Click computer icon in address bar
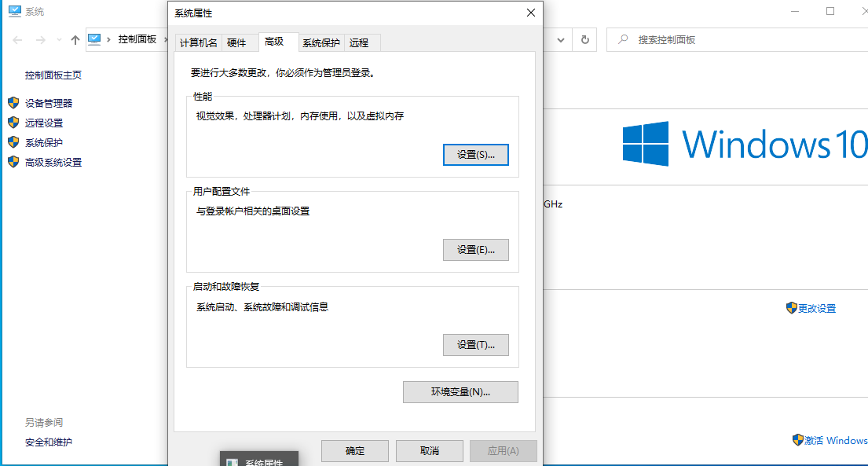868x466 pixels. click(95, 39)
